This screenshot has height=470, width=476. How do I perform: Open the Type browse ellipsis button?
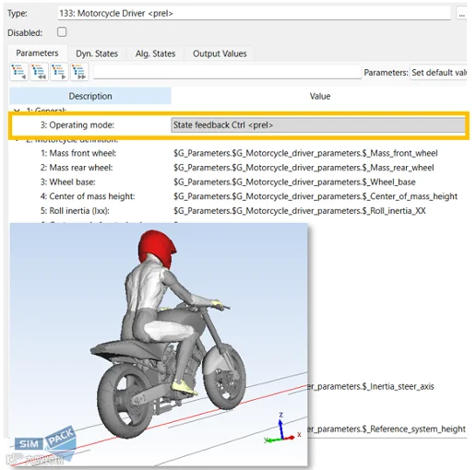[461, 14]
